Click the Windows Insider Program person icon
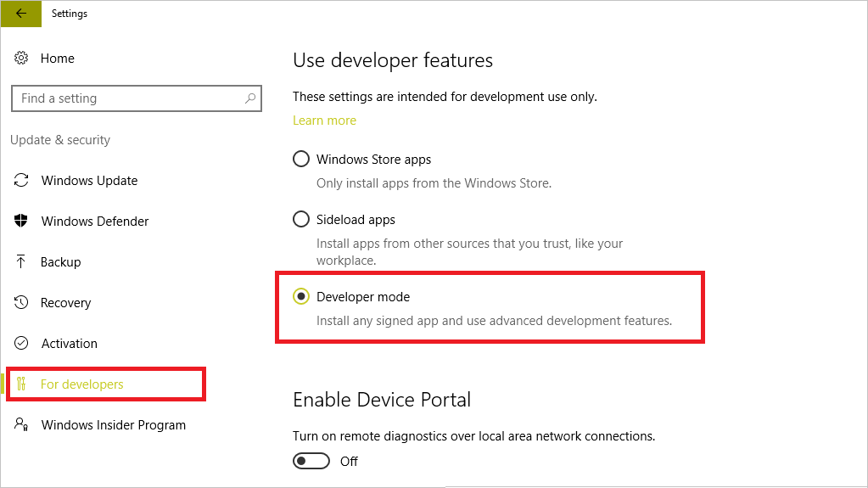The image size is (868, 488). pyautogui.click(x=22, y=424)
